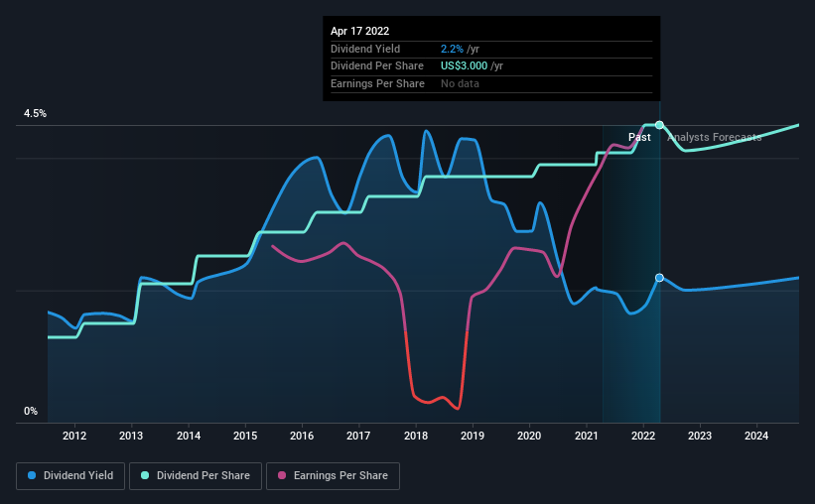Image resolution: width=815 pixels, height=504 pixels.
Task: Click the 'Analysts Forecasts' label
Action: [x=714, y=137]
